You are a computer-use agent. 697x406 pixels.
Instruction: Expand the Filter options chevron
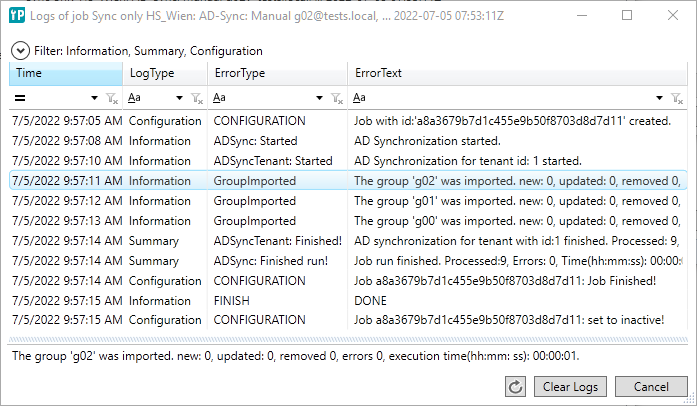(x=20, y=50)
